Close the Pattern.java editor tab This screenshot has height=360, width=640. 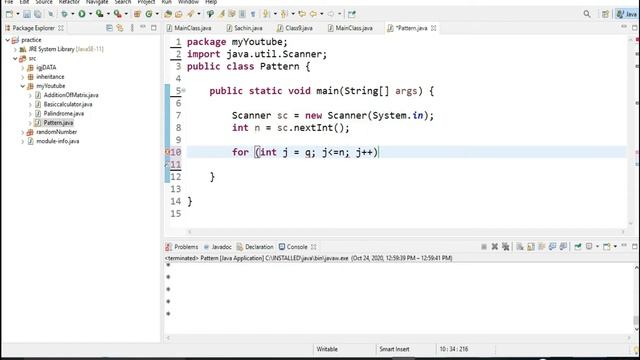tap(433, 28)
